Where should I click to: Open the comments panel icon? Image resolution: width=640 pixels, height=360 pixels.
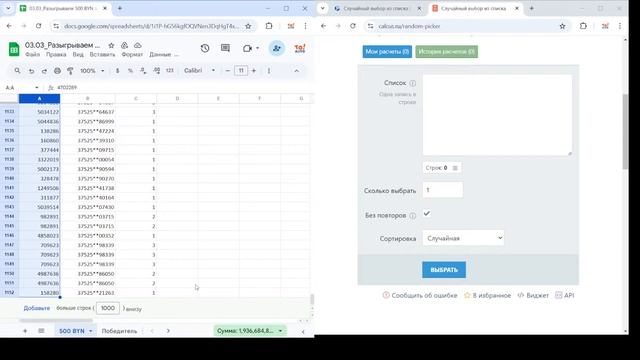pyautogui.click(x=225, y=48)
